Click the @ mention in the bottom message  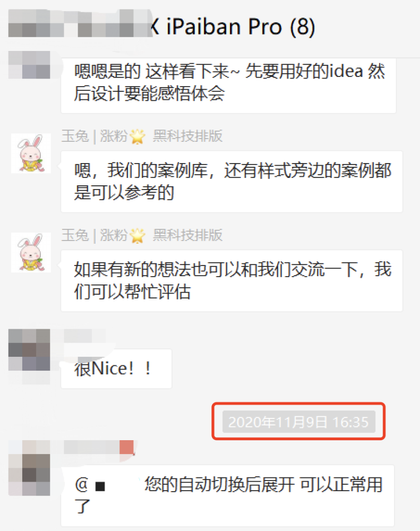point(91,485)
